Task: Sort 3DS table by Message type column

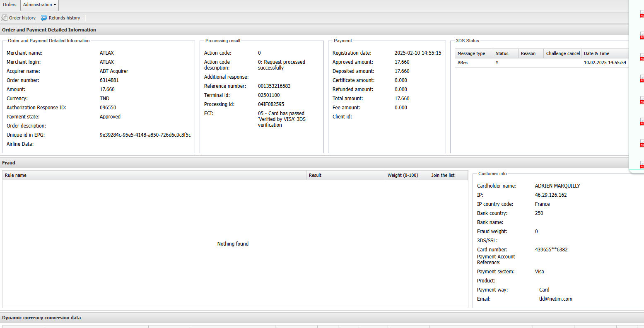Action: pyautogui.click(x=471, y=53)
